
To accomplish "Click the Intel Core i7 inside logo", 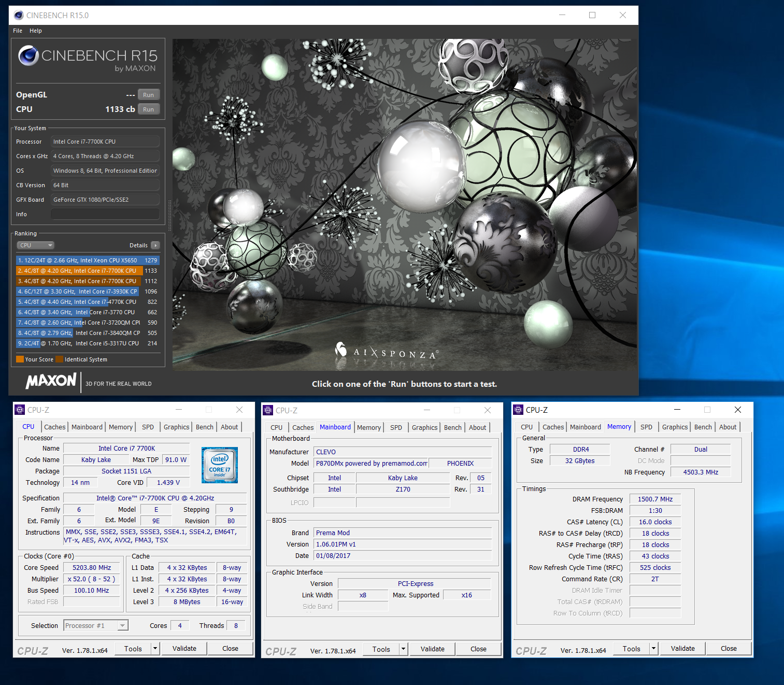I will pyautogui.click(x=219, y=465).
